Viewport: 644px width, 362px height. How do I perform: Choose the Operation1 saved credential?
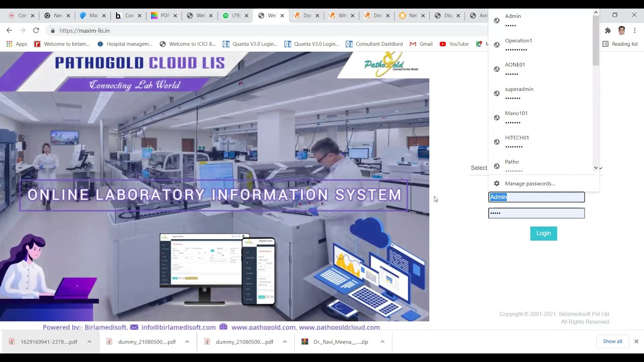point(541,45)
